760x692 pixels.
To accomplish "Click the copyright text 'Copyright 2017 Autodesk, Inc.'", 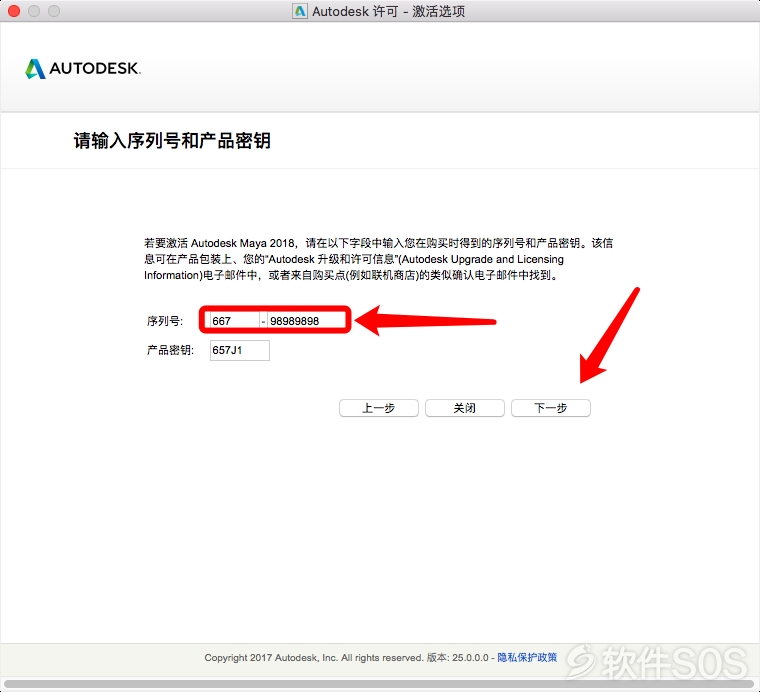I will [x=271, y=658].
